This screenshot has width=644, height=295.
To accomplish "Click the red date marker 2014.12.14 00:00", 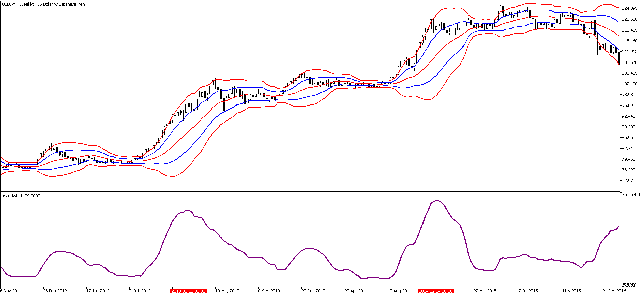I will coord(436,291).
